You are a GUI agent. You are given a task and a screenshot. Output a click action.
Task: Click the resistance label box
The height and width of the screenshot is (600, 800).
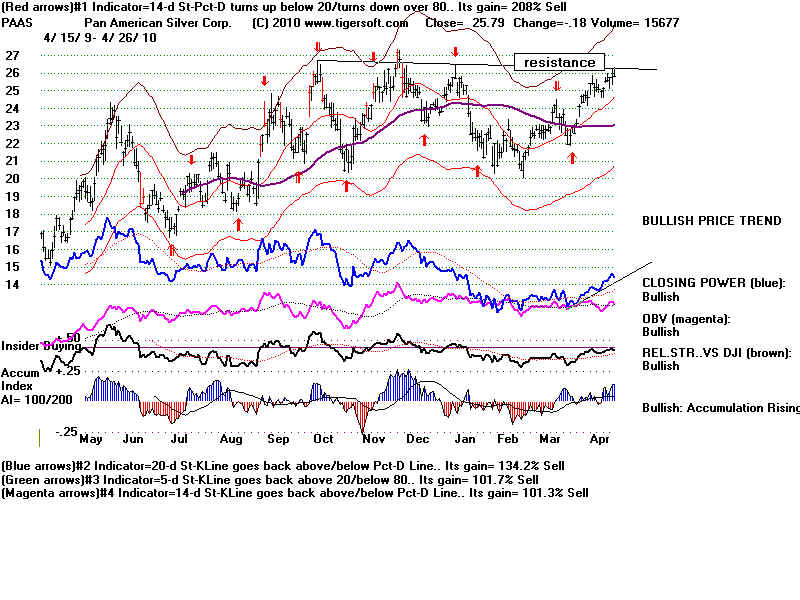tap(559, 62)
